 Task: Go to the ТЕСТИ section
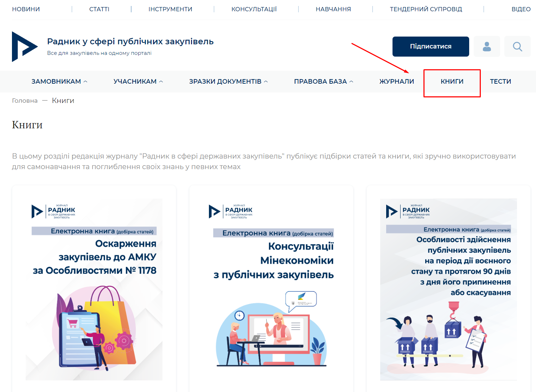(x=500, y=82)
